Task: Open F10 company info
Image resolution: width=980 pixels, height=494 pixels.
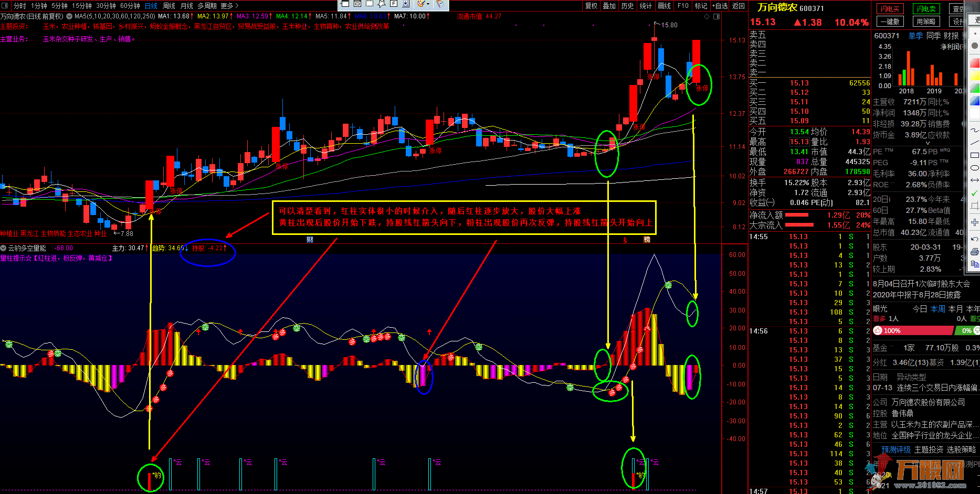Action: pyautogui.click(x=683, y=6)
